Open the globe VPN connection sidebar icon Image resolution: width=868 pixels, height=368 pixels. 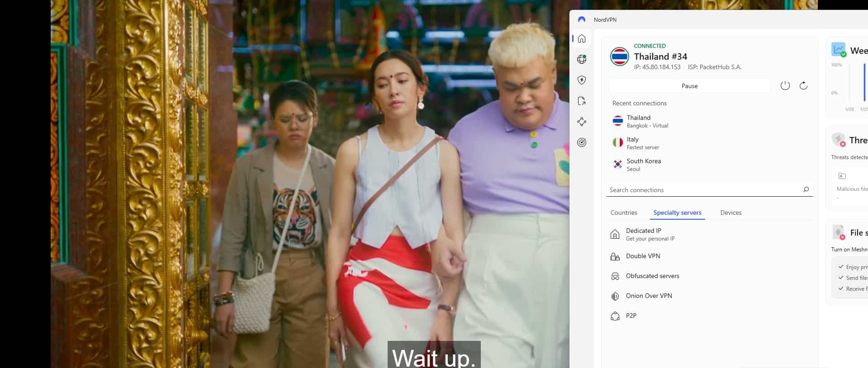(x=582, y=59)
